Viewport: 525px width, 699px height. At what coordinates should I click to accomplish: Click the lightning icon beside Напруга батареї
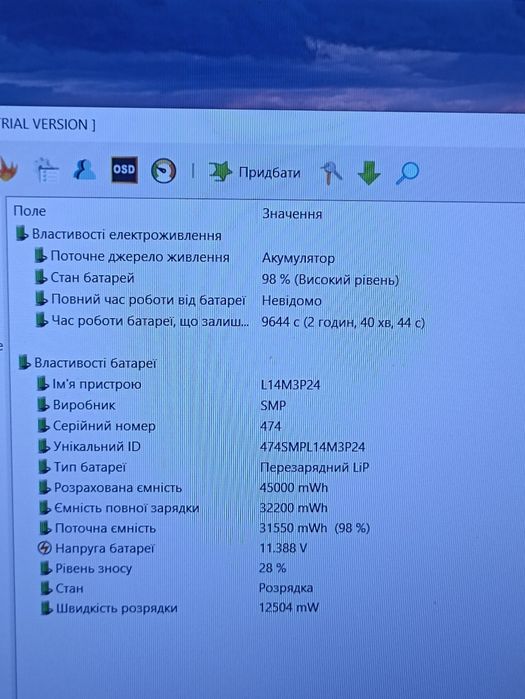45,548
